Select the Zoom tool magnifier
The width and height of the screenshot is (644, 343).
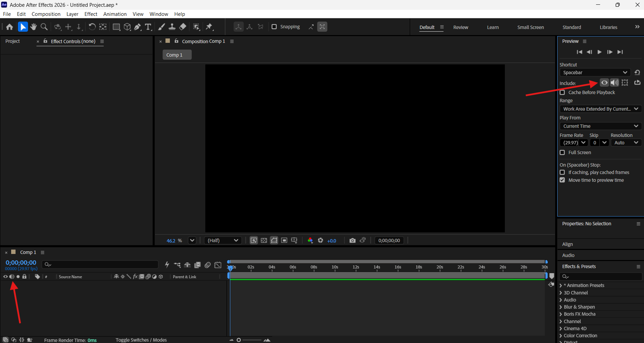point(44,27)
